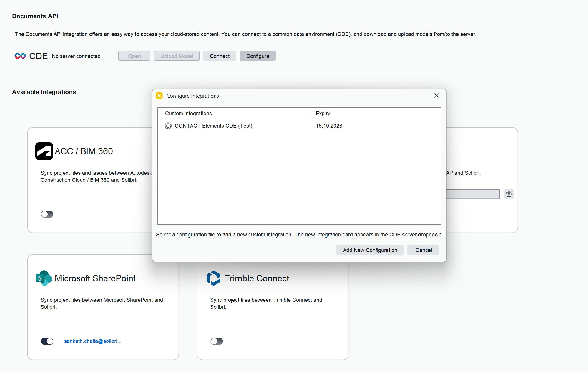Click the Add New Configuration button
The width and height of the screenshot is (588, 372).
370,250
